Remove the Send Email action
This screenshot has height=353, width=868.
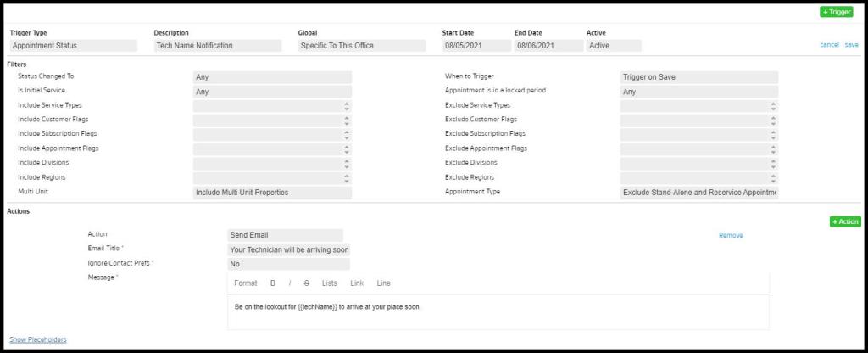pos(730,235)
